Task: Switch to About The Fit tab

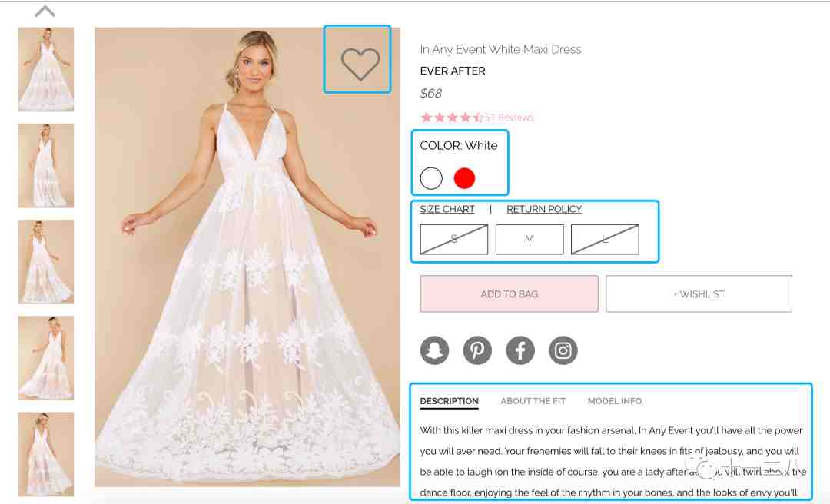Action: (x=533, y=401)
